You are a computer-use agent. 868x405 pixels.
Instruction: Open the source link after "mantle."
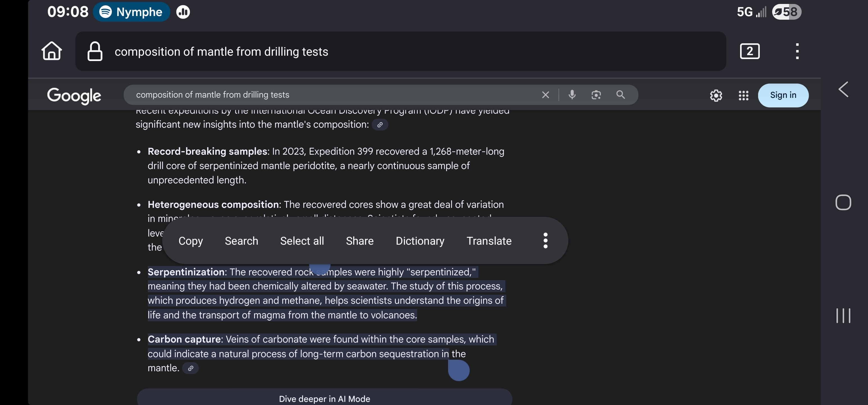click(x=190, y=368)
